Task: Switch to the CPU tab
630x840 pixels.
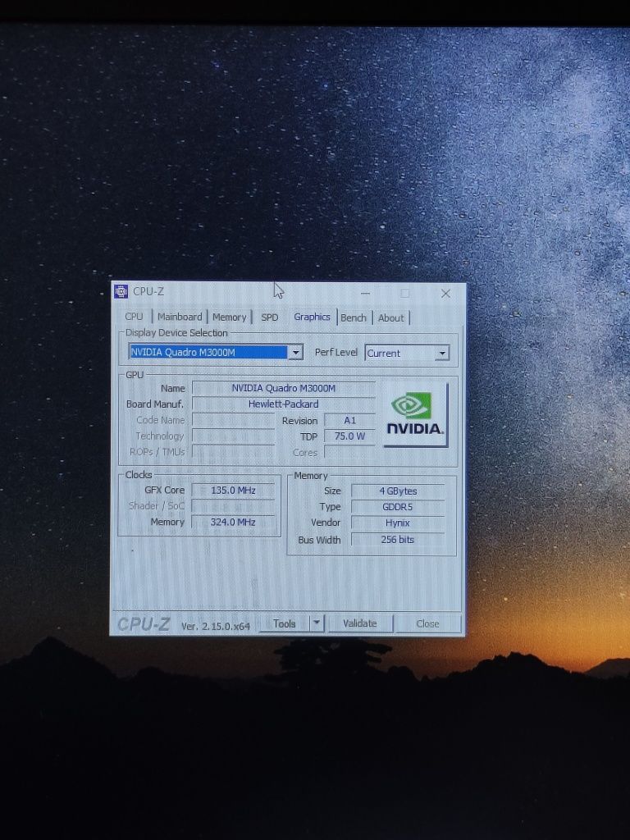Action: click(x=134, y=317)
